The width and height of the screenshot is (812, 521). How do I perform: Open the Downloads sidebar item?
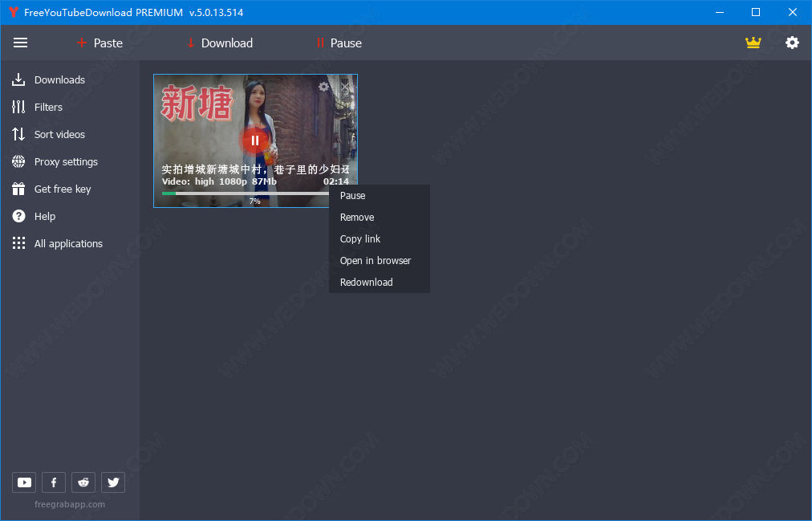coord(48,79)
